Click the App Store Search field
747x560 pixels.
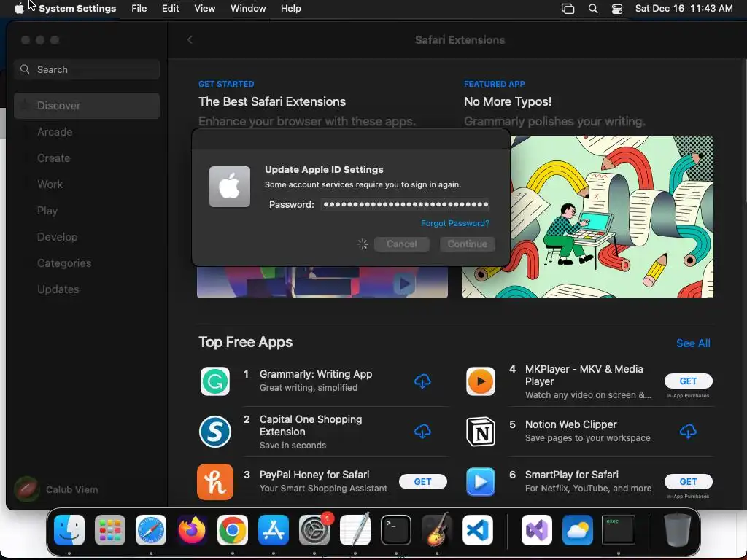[x=87, y=69]
